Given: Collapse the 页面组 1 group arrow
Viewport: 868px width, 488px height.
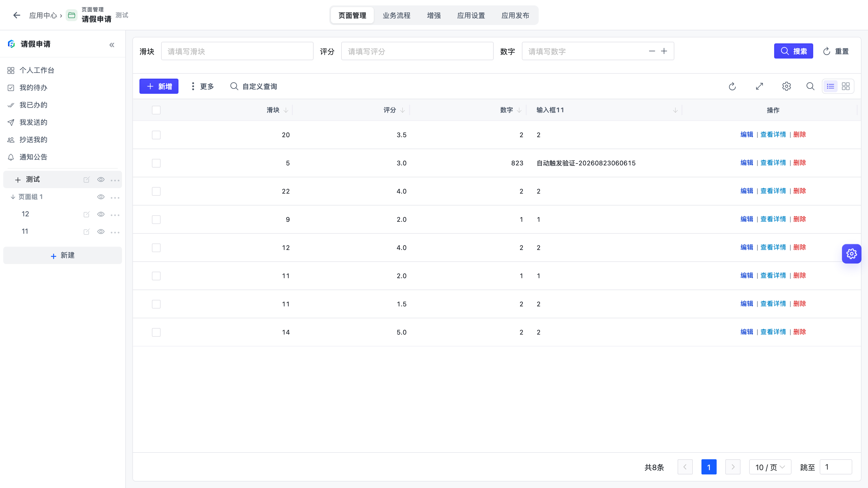Looking at the screenshot, I should click(13, 197).
